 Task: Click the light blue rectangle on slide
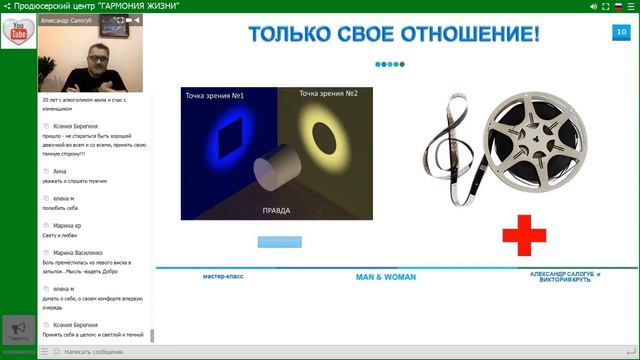point(280,242)
